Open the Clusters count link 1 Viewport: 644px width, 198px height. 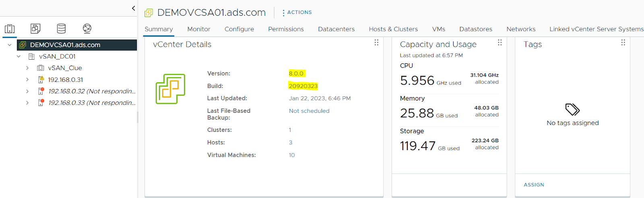tap(290, 130)
